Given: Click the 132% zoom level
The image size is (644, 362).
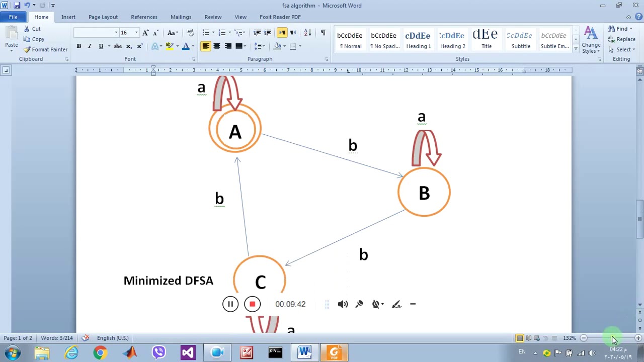Looking at the screenshot, I should 570,338.
